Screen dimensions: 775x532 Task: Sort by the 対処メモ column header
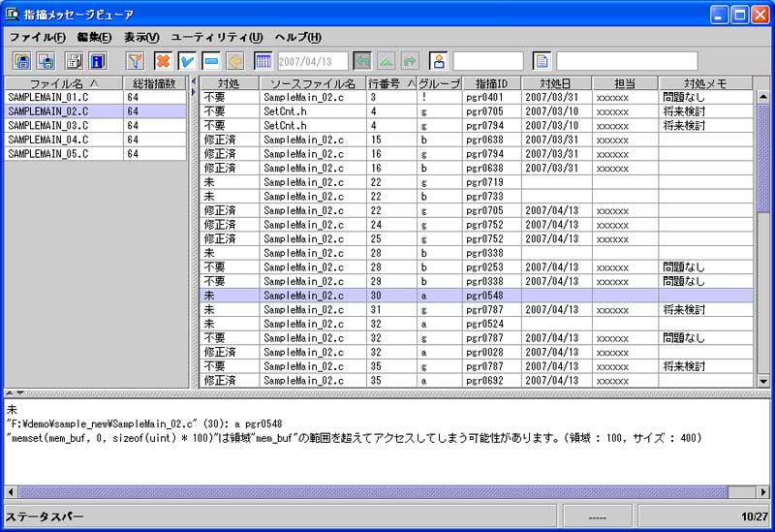coord(705,83)
